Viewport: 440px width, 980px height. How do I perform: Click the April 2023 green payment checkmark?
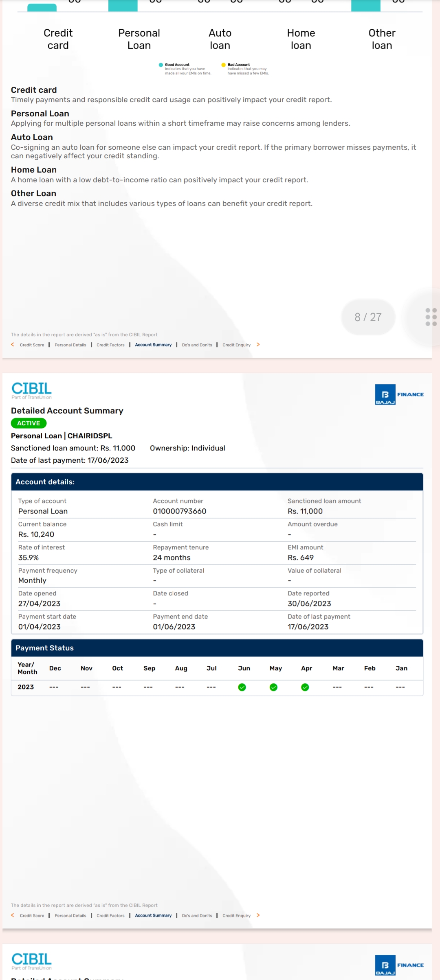tap(305, 687)
